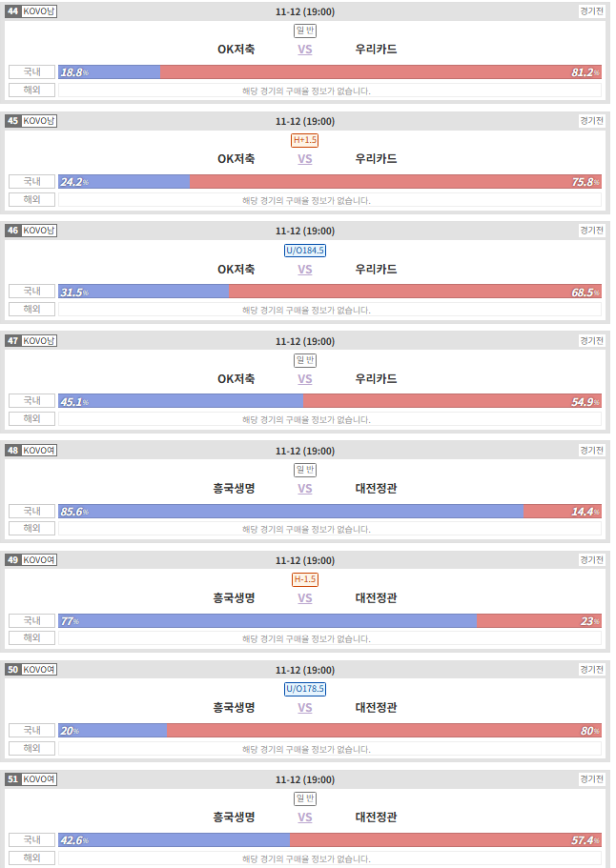Image resolution: width=616 pixels, height=868 pixels.
Task: Click the 일반 badge in match 47
Action: tap(305, 360)
